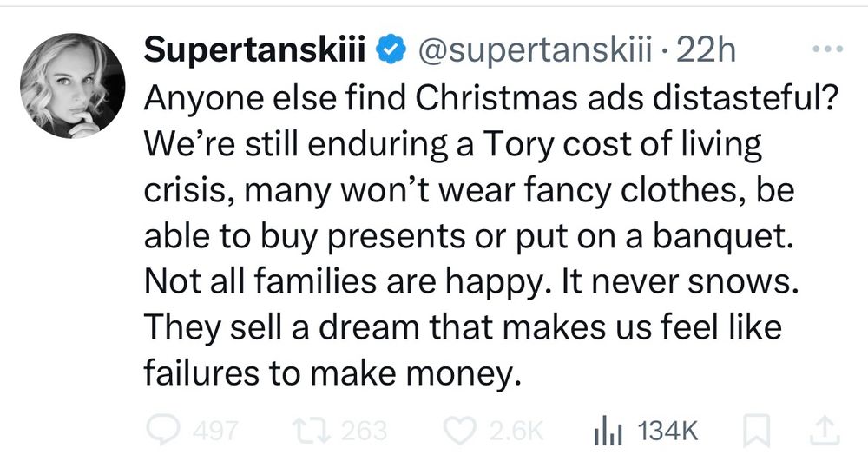Screen dimensions: 868x468
Task: Open the reply speech bubble icon
Action: [158, 430]
